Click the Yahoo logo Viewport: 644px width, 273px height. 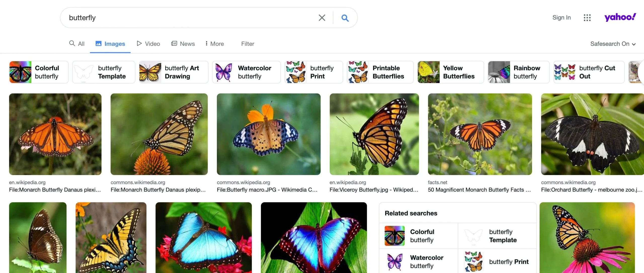(x=620, y=17)
